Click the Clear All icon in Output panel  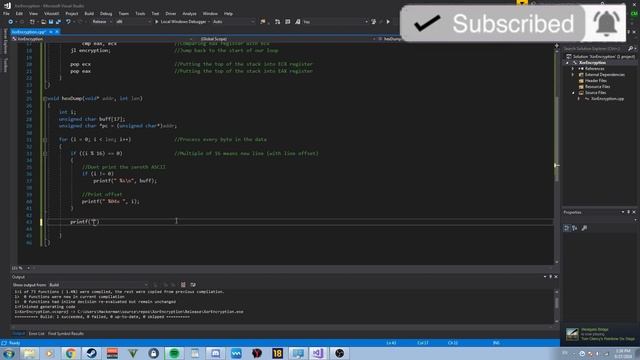coord(183,284)
